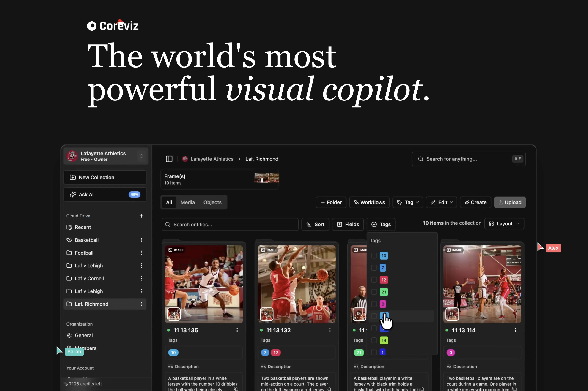Toggle the sidebar panel icon
This screenshot has height=391, width=588.
[x=169, y=159]
